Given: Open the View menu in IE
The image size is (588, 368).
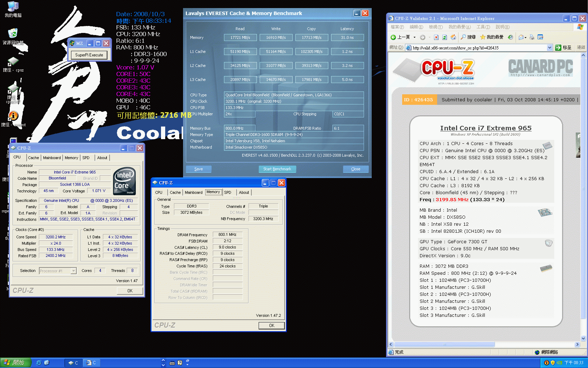Looking at the screenshot, I should pyautogui.click(x=436, y=27).
